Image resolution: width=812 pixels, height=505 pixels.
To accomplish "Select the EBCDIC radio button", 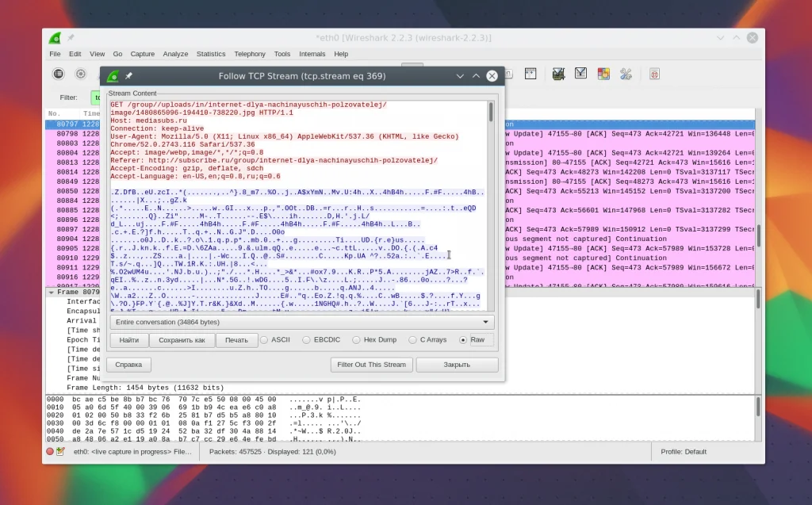I will pyautogui.click(x=307, y=340).
